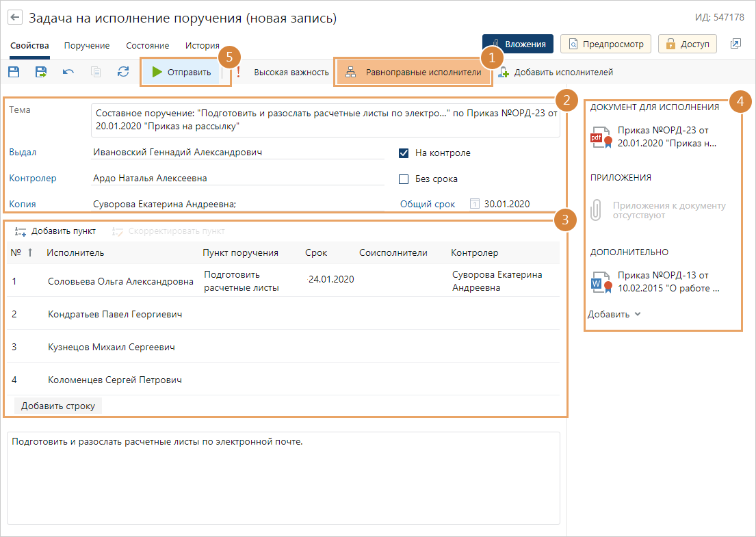Click the Undo arrow icon

pos(68,72)
